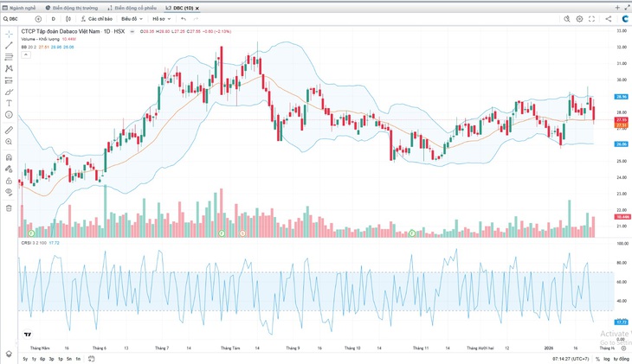
Task: Click the symbol title options button
Action: tap(132, 31)
